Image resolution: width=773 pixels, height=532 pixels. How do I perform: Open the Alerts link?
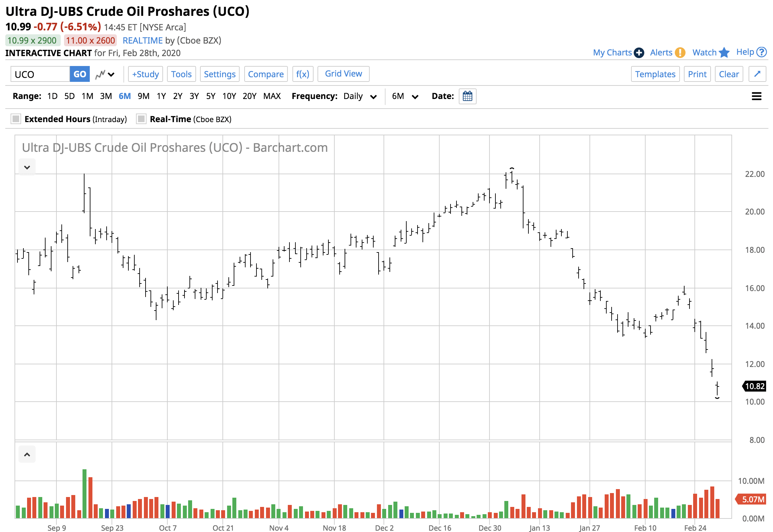click(x=661, y=53)
